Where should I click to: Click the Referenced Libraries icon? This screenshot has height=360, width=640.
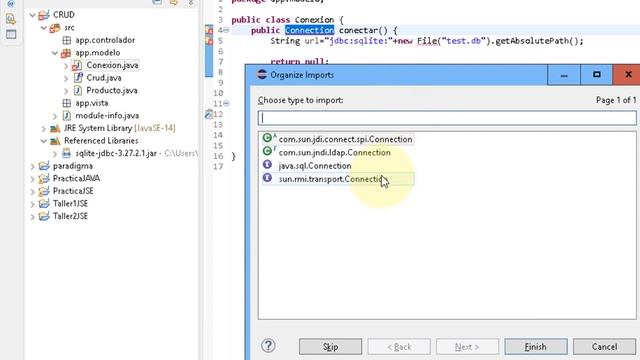55,141
